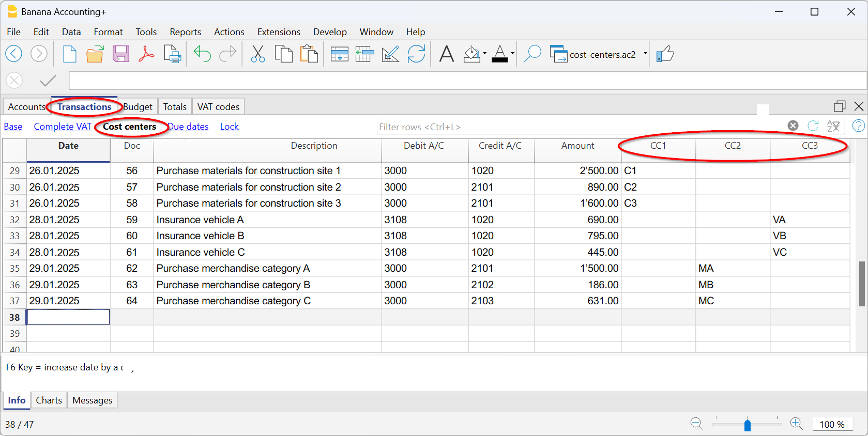Open help with the question mark icon
The width and height of the screenshot is (868, 436).
click(858, 126)
